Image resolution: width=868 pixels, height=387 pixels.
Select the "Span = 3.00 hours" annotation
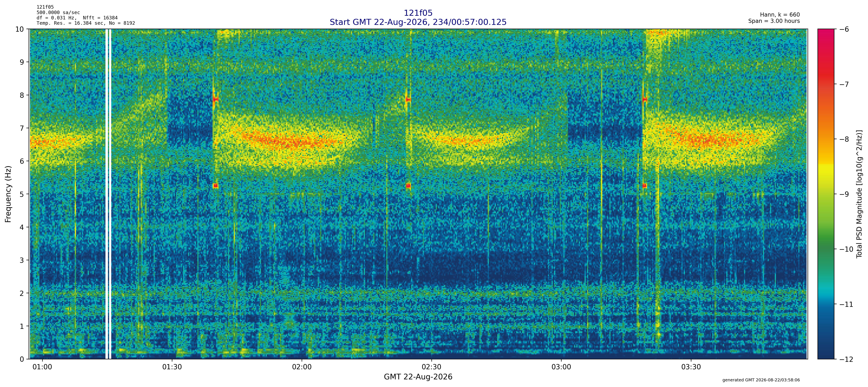pyautogui.click(x=774, y=21)
